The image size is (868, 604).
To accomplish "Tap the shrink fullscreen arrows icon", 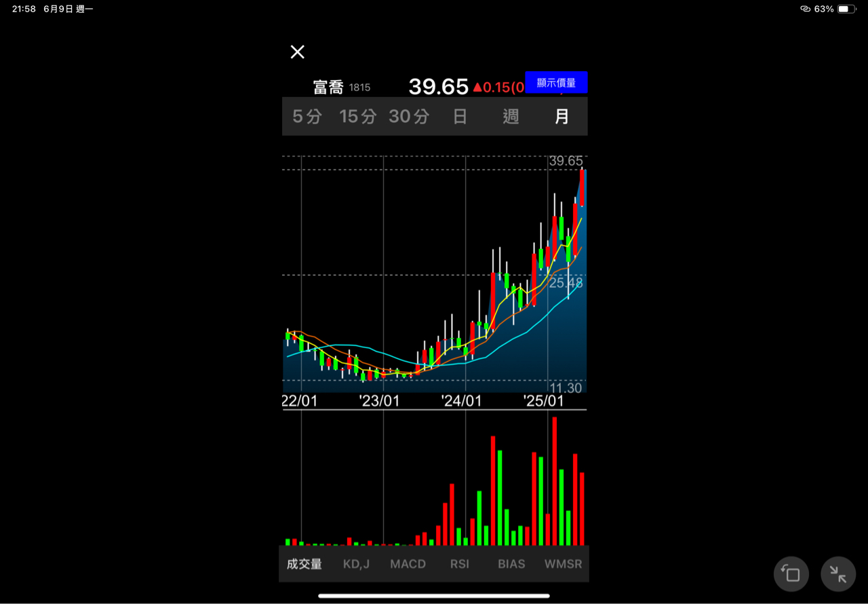I will point(838,574).
